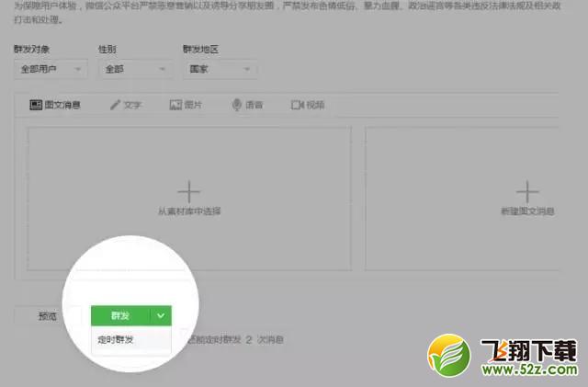Select 定时群发 from the dropdown menu
The image size is (588, 387).
click(x=130, y=340)
